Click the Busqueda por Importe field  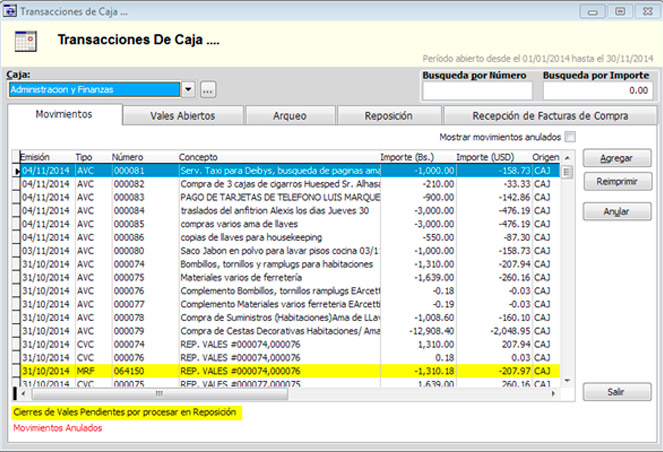click(x=597, y=91)
